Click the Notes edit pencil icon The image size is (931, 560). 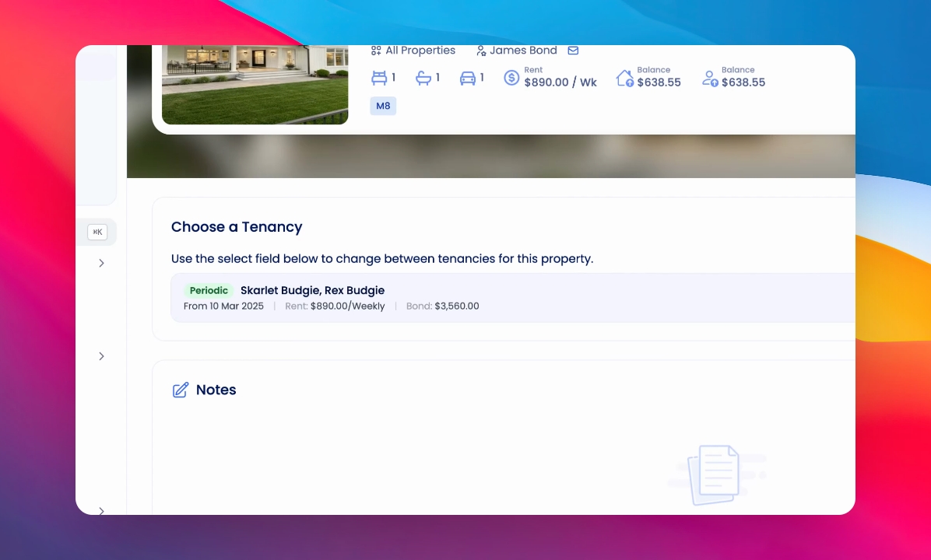pyautogui.click(x=181, y=390)
